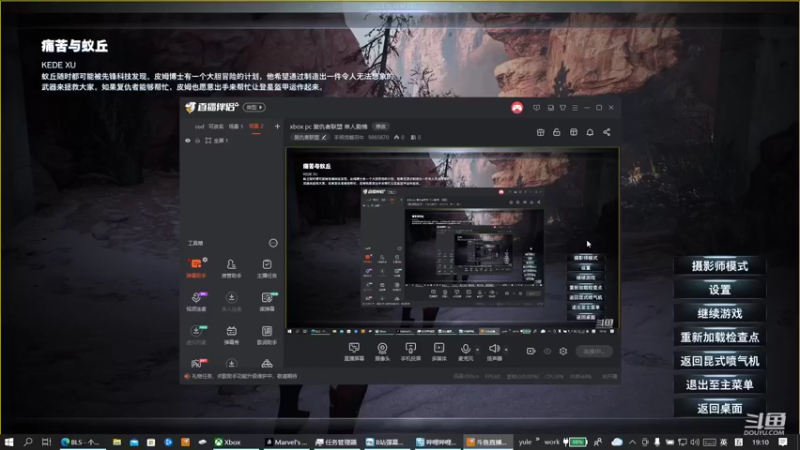Add a new scene with plus button
The image size is (800, 450).
[x=277, y=126]
